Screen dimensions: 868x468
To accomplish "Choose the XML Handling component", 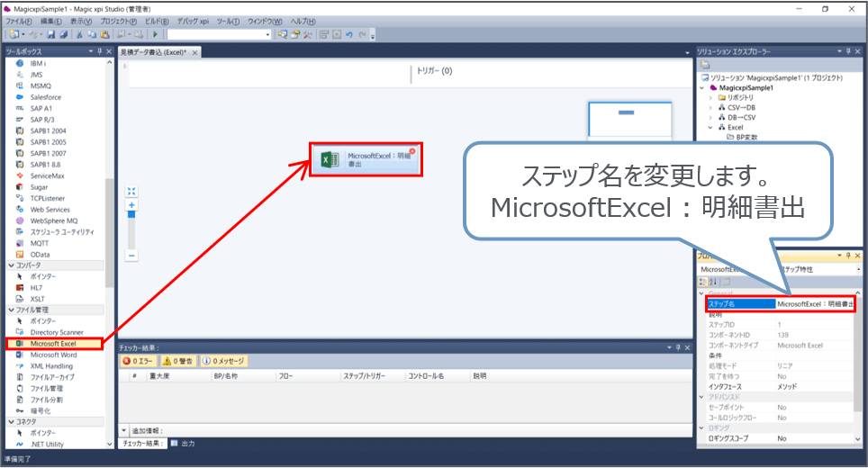I will (x=51, y=366).
